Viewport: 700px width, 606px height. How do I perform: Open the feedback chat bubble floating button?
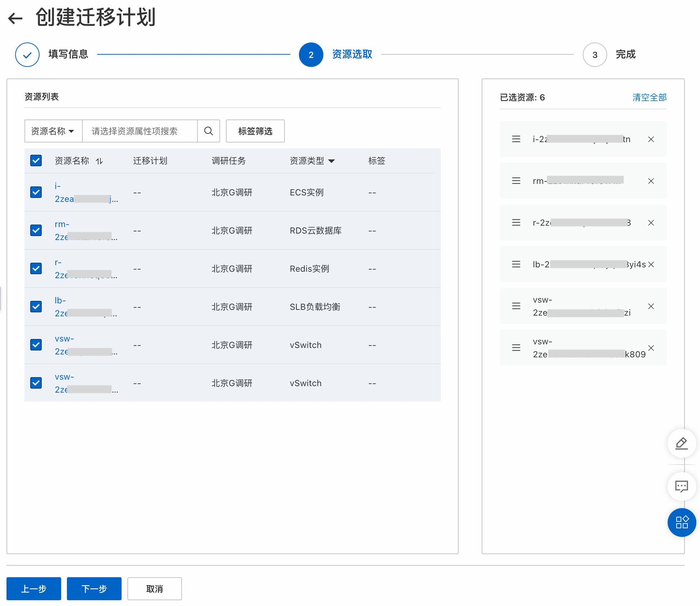(682, 487)
